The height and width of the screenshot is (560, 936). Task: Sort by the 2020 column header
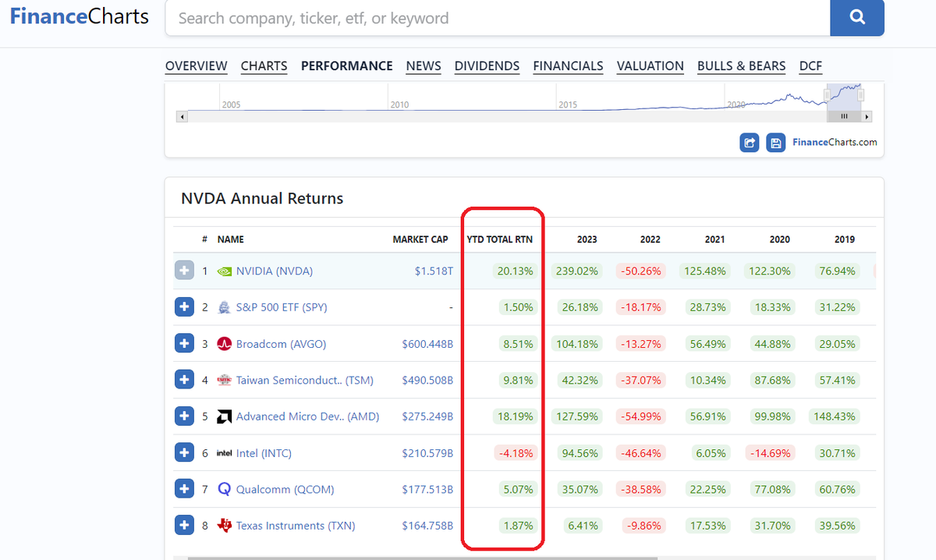779,239
